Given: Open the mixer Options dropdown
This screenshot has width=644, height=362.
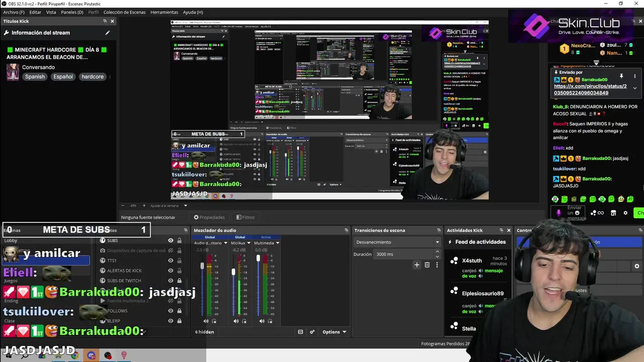Looking at the screenshot, I should click(334, 332).
